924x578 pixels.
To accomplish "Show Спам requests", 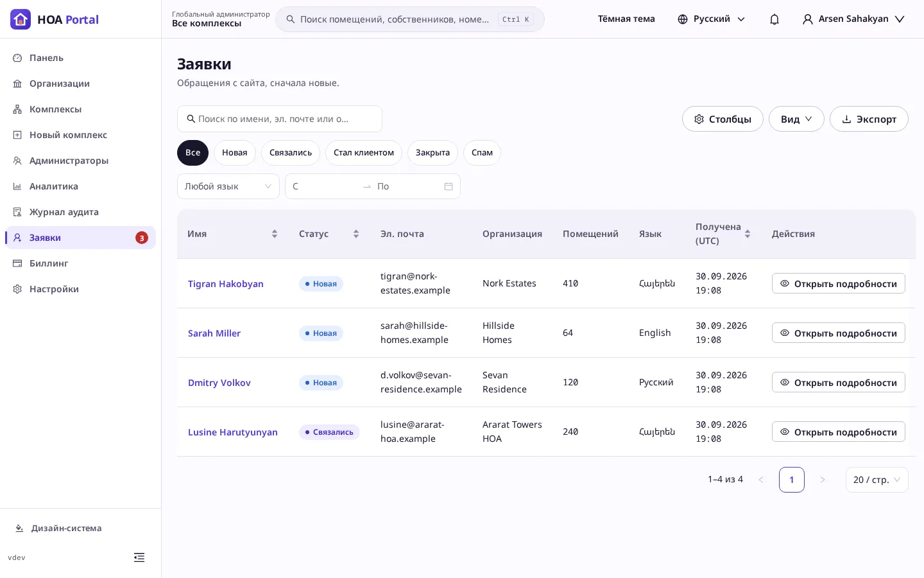I will (x=482, y=153).
